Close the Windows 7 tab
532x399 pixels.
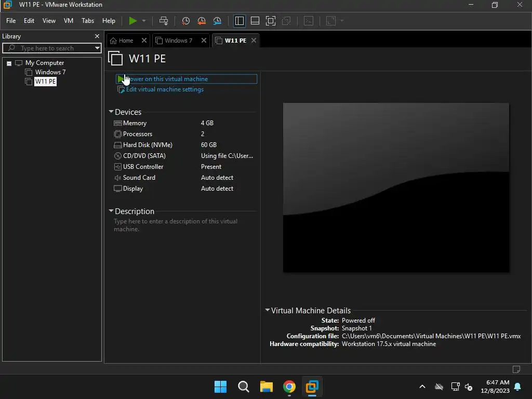pyautogui.click(x=204, y=41)
